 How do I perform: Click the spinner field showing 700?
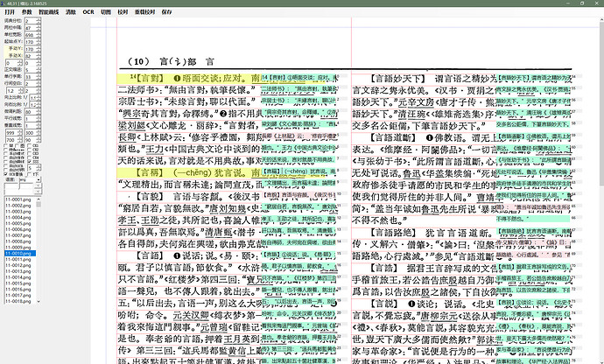pyautogui.click(x=14, y=139)
